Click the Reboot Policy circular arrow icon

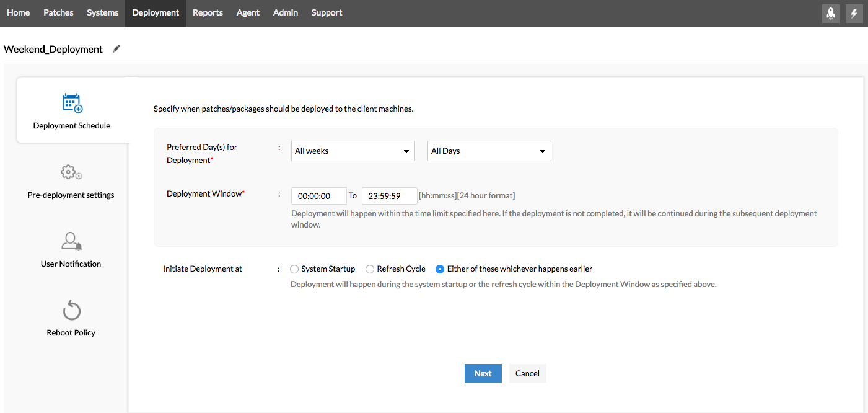coord(72,310)
